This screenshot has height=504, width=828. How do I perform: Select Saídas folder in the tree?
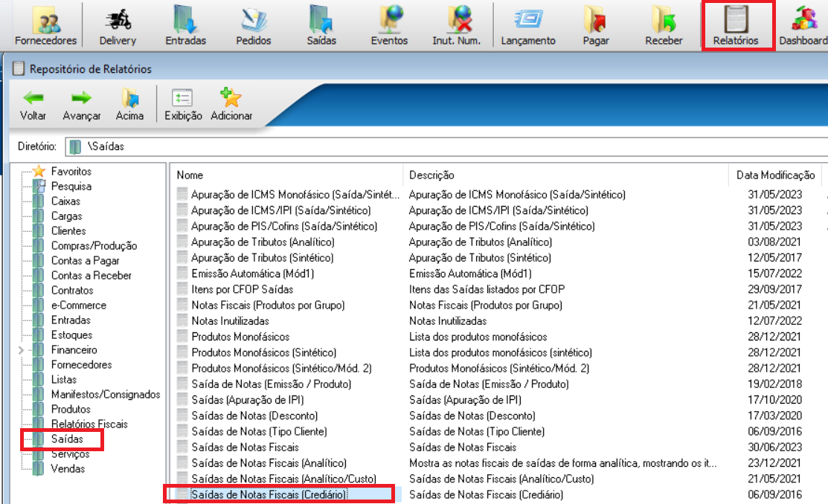point(66,439)
